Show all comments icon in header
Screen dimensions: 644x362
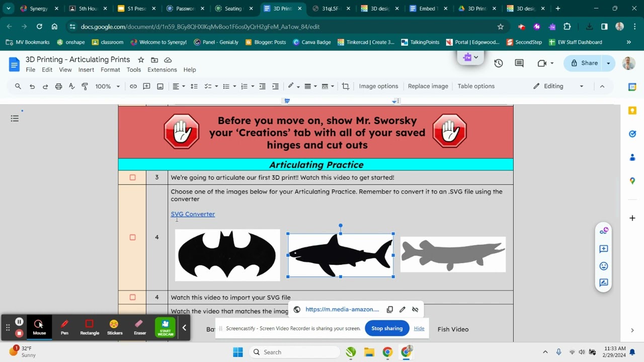click(x=519, y=63)
